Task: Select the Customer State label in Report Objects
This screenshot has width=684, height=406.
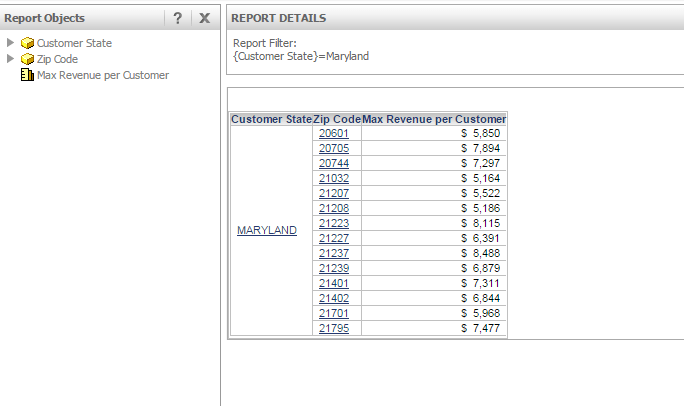Action: pos(74,43)
